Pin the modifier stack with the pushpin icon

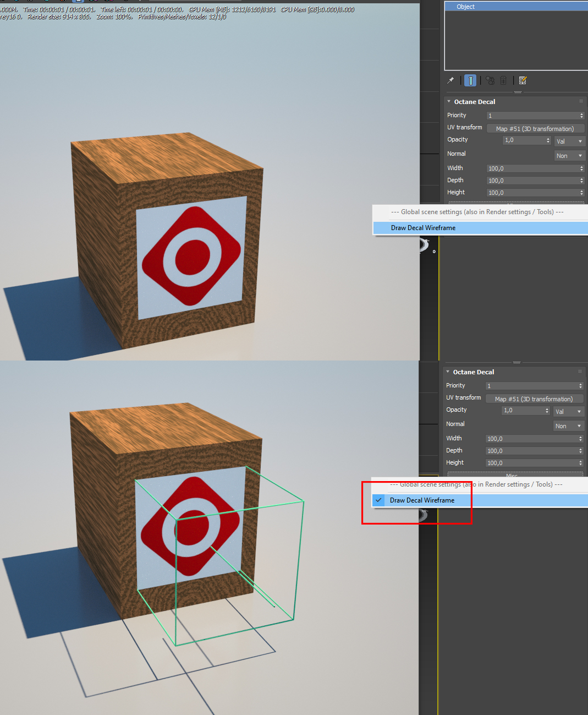coord(450,80)
